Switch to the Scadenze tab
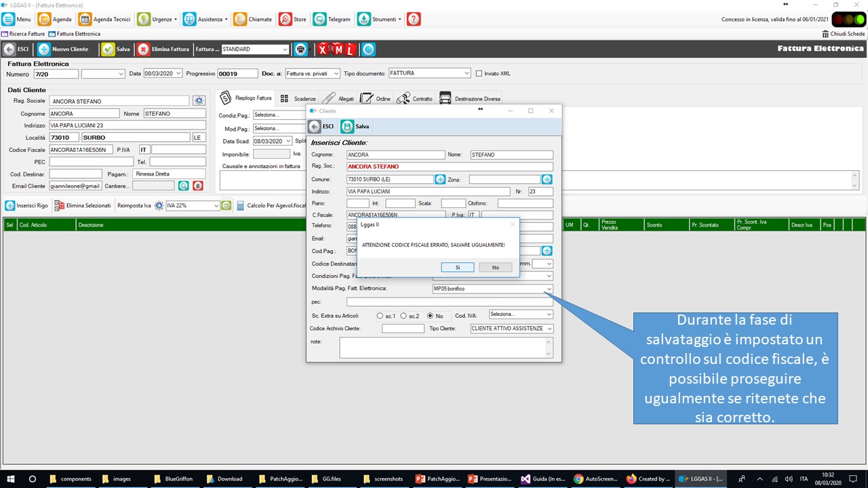This screenshot has height=488, width=868. 298,99
